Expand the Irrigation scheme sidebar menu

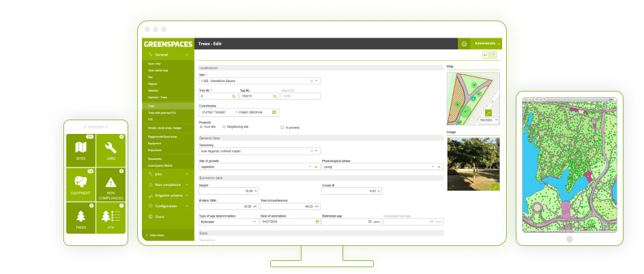[x=167, y=195]
